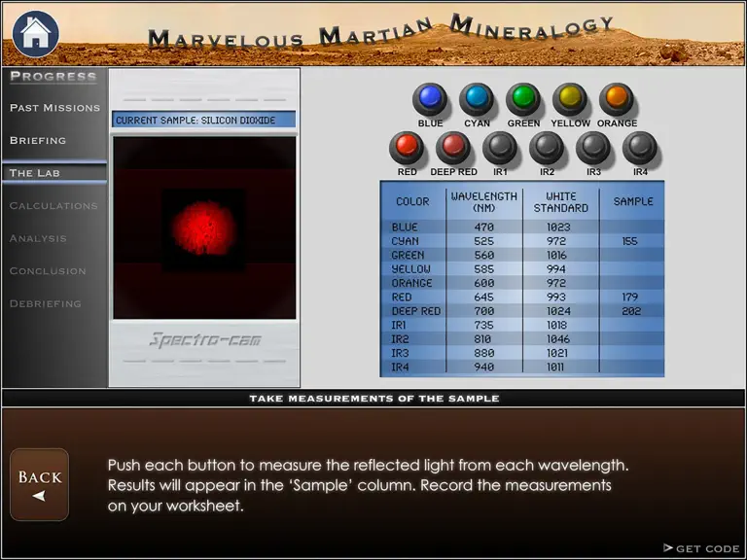Click the Back button
This screenshot has height=560, width=747.
click(40, 484)
